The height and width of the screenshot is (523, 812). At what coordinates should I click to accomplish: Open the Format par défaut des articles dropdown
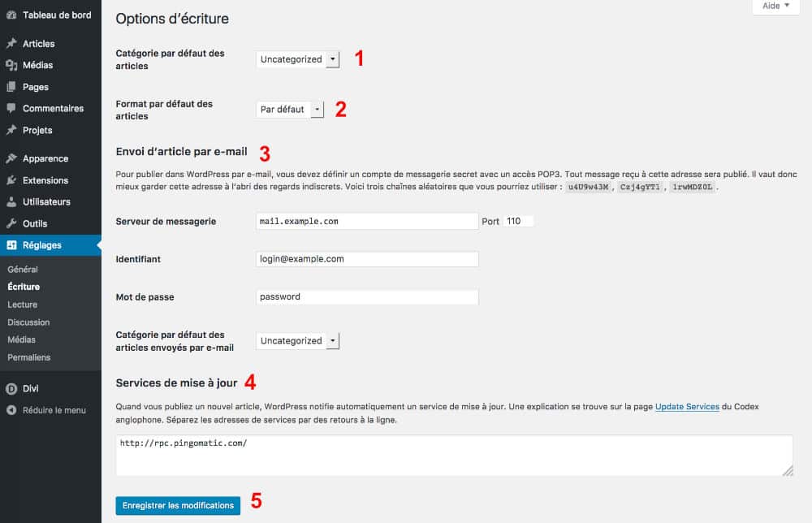click(x=289, y=109)
